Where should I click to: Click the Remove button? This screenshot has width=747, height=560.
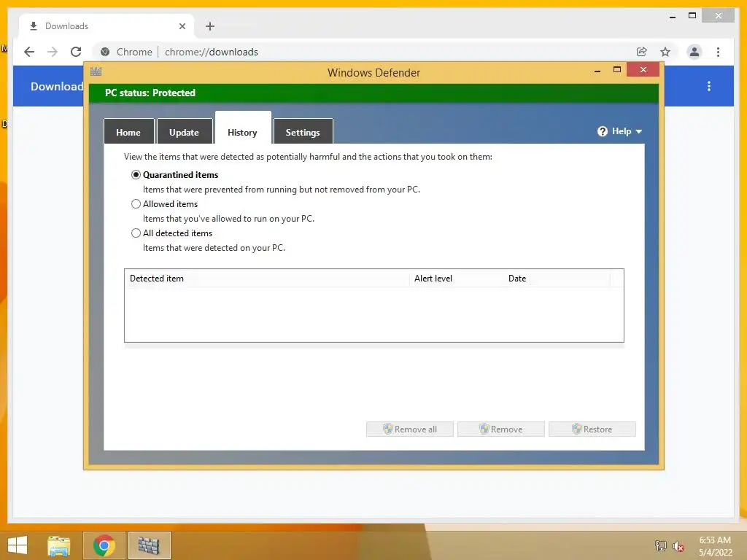point(500,429)
